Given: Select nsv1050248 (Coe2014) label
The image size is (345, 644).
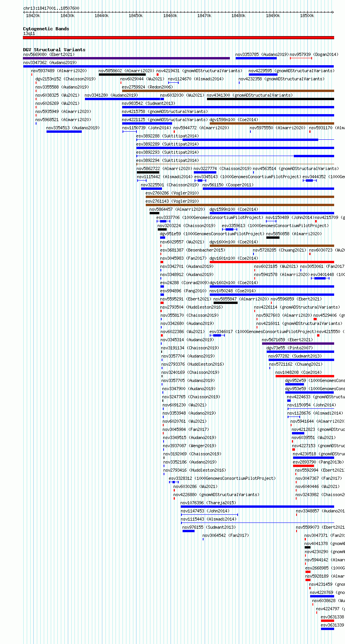Looking at the screenshot, I should (233, 291).
